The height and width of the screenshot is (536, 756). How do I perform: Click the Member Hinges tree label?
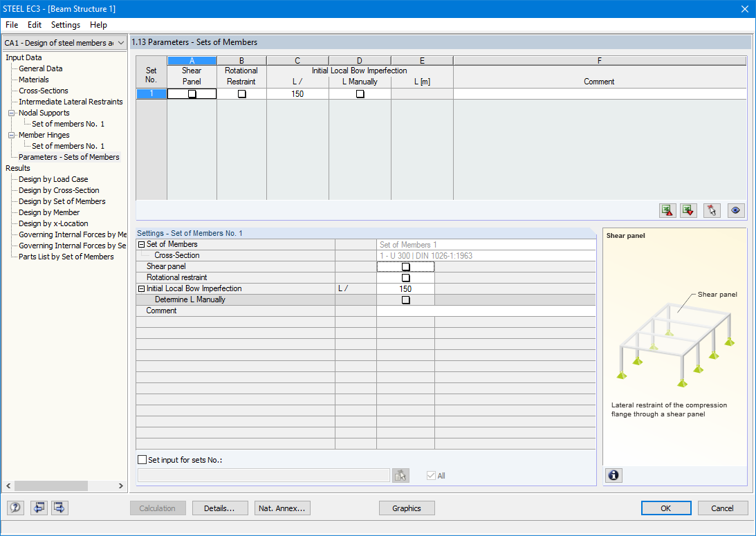pyautogui.click(x=44, y=135)
